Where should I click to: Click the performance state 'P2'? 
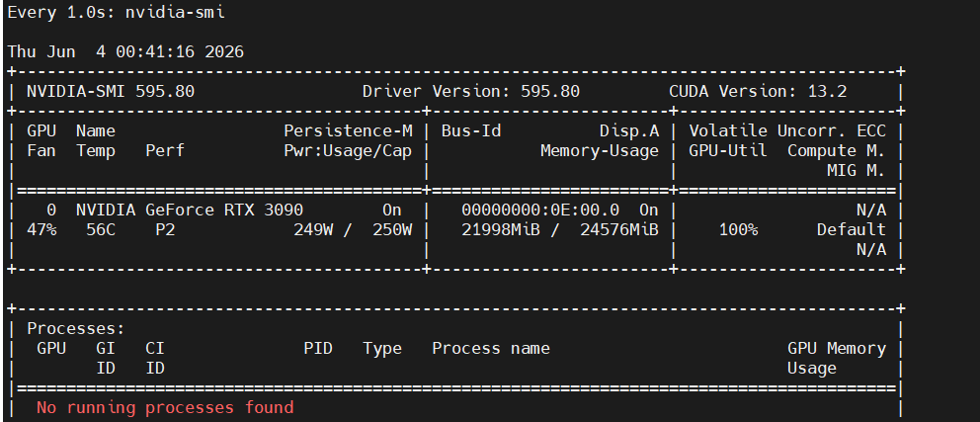pos(165,229)
